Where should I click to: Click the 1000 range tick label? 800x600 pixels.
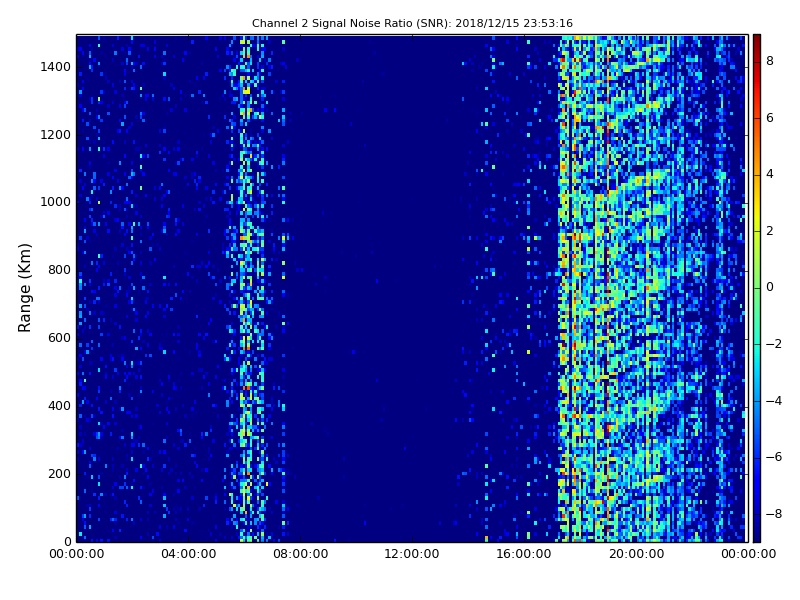[x=56, y=202]
